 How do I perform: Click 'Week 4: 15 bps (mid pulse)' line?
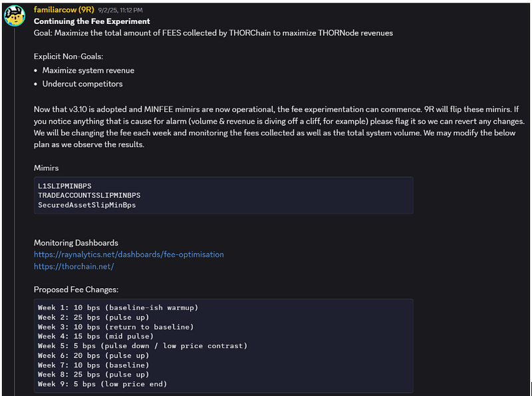(96, 336)
